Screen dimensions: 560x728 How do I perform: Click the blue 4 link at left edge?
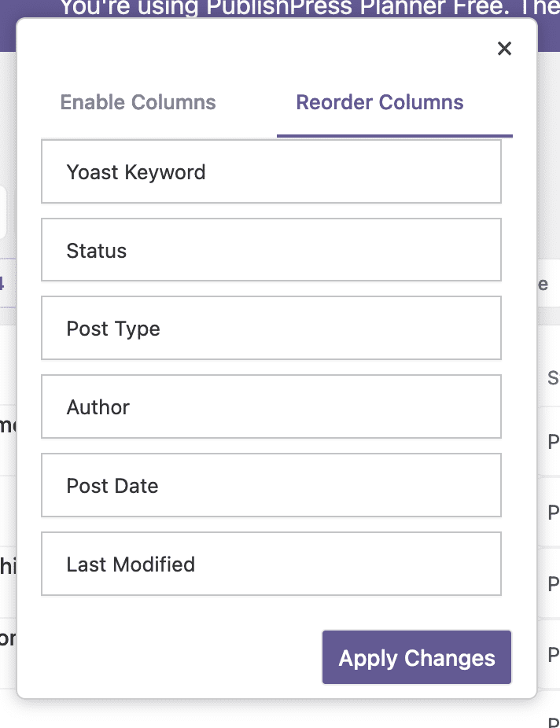(x=4, y=283)
